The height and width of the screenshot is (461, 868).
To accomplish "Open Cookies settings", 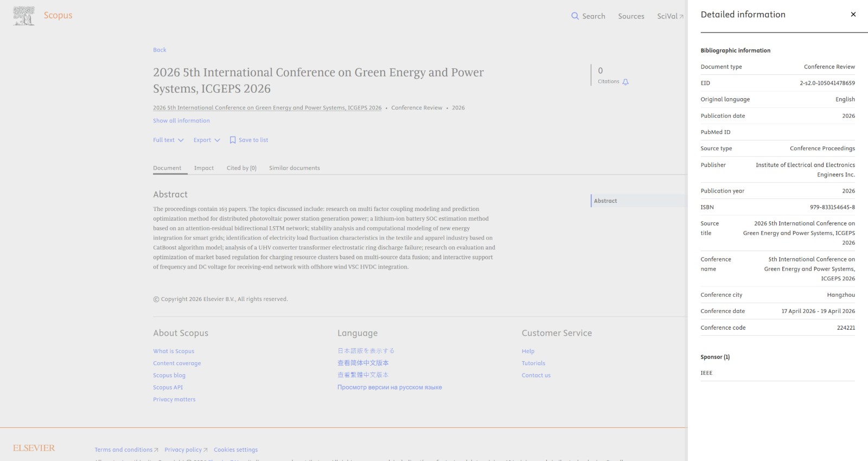I will (x=235, y=450).
